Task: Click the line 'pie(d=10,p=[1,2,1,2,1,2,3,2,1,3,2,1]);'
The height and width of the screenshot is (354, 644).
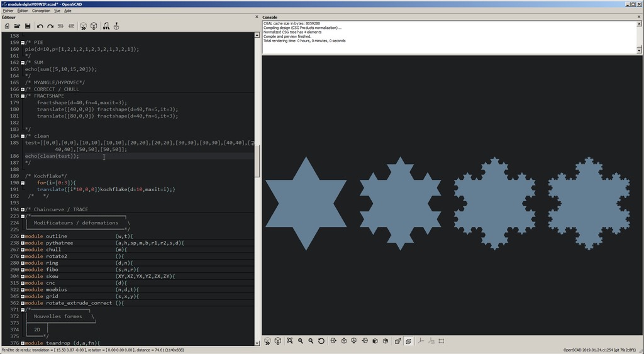Action: click(82, 49)
